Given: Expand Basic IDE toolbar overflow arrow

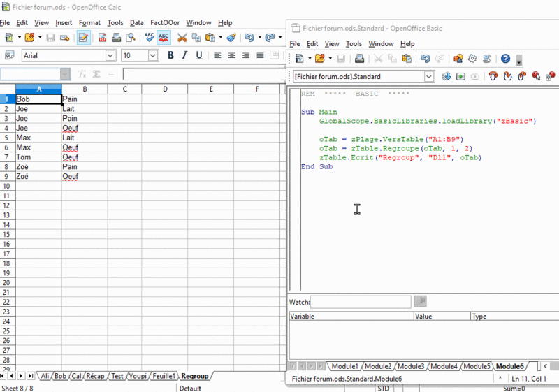Looking at the screenshot, I should [519, 60].
